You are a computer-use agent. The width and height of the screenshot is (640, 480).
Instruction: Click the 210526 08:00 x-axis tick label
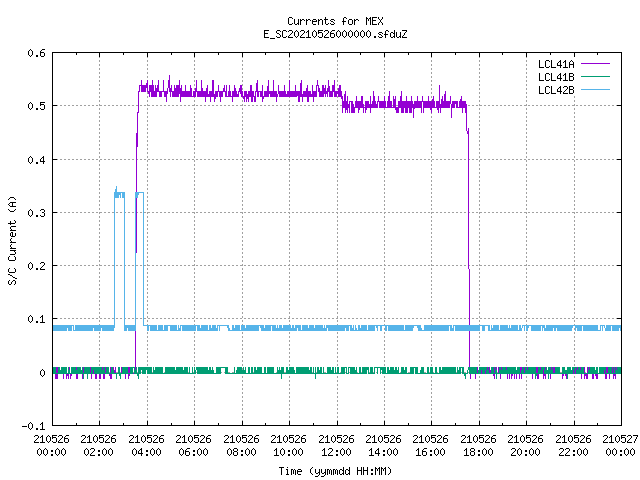tap(241, 446)
